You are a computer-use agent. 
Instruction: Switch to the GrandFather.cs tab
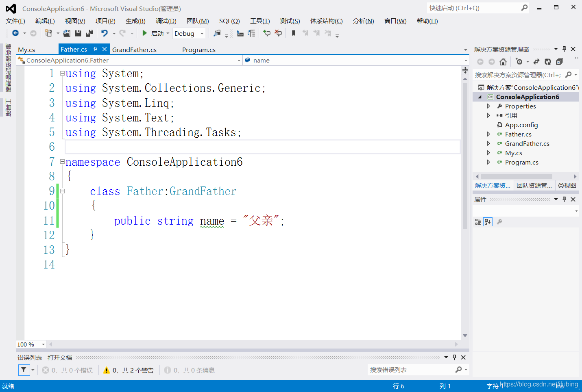(x=134, y=50)
